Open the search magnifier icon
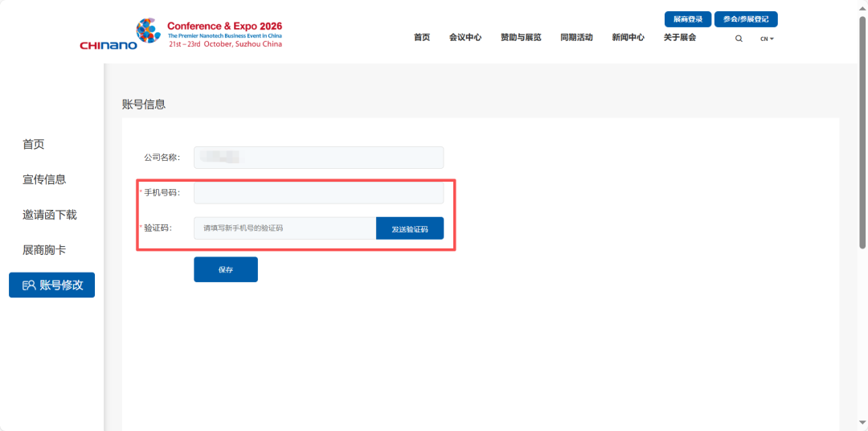This screenshot has height=431, width=868. click(739, 39)
